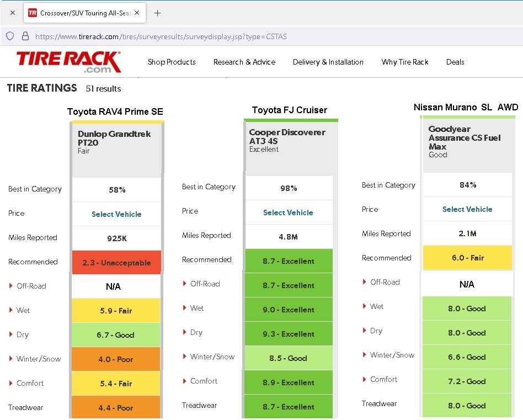Click the 6.6 - Good winter/snow rating

click(x=467, y=357)
